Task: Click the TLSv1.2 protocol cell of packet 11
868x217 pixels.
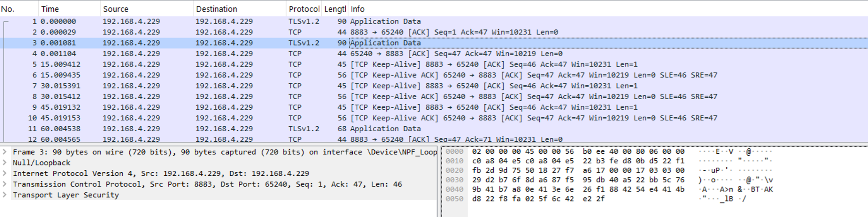Action: click(304, 129)
